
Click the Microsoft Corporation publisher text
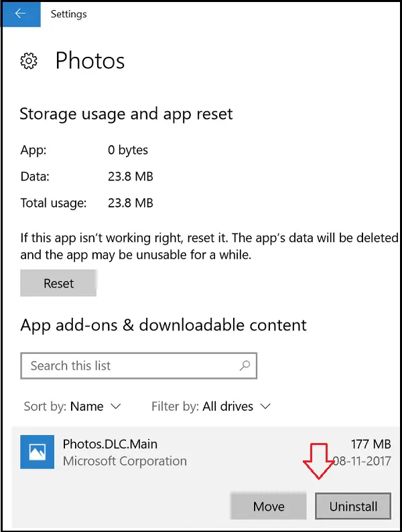click(125, 461)
